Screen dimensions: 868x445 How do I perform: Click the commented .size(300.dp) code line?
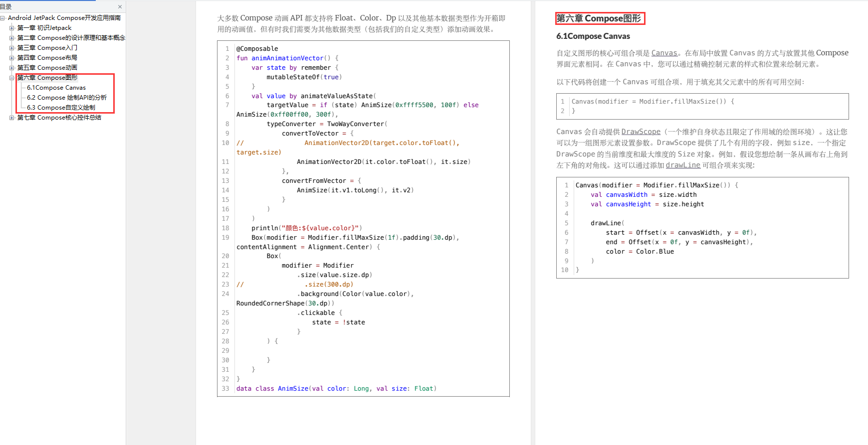tap(295, 285)
